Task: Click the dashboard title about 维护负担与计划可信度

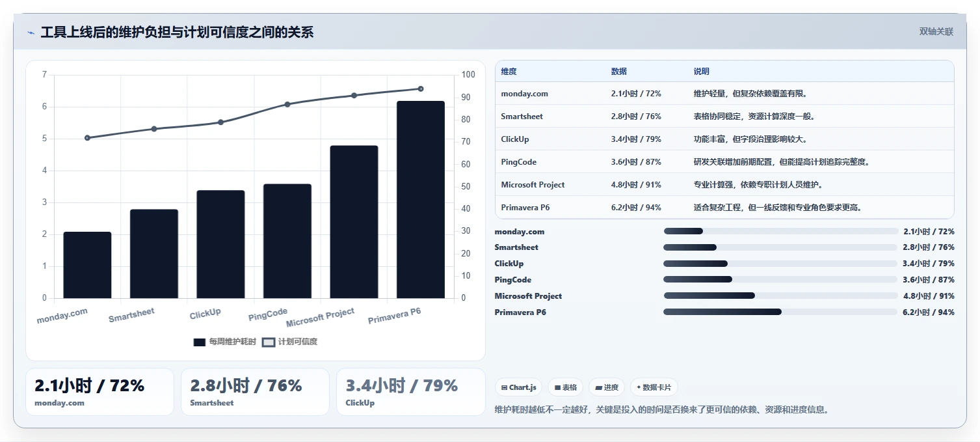Action: pos(177,33)
